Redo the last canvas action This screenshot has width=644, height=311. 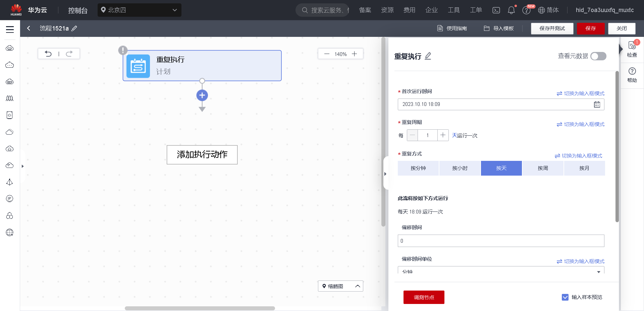(x=69, y=54)
